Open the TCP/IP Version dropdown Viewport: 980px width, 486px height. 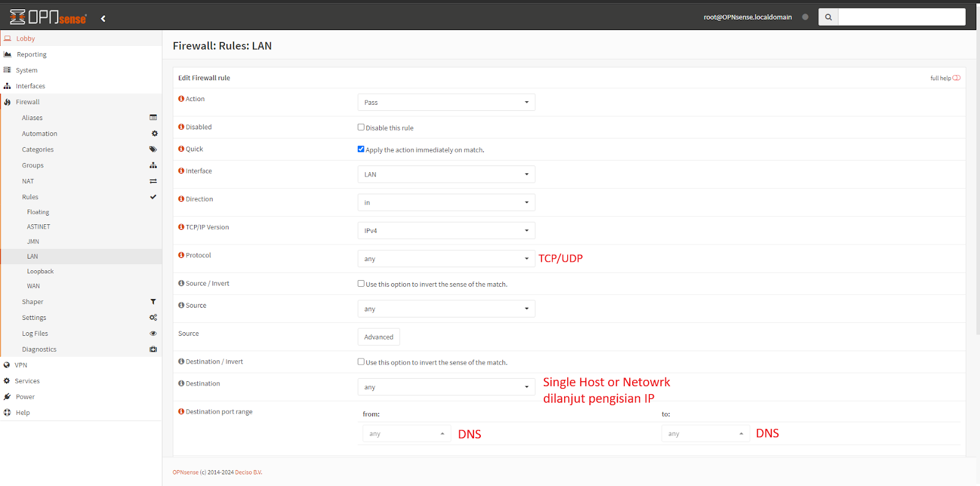pyautogui.click(x=447, y=230)
